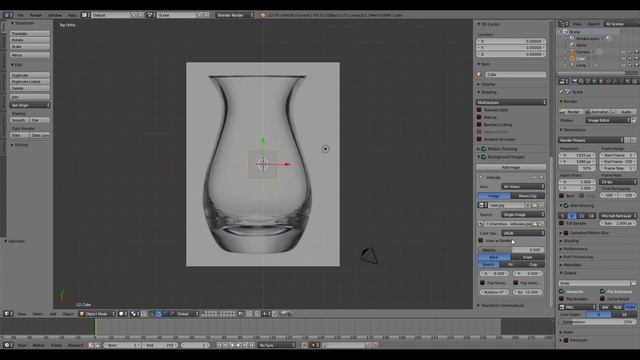Enable View as Render checkbox
The height and width of the screenshot is (360, 640).
coord(481,240)
